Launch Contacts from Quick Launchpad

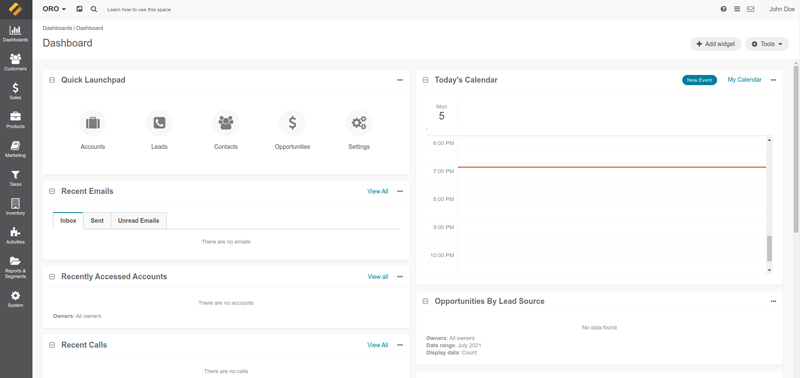226,130
